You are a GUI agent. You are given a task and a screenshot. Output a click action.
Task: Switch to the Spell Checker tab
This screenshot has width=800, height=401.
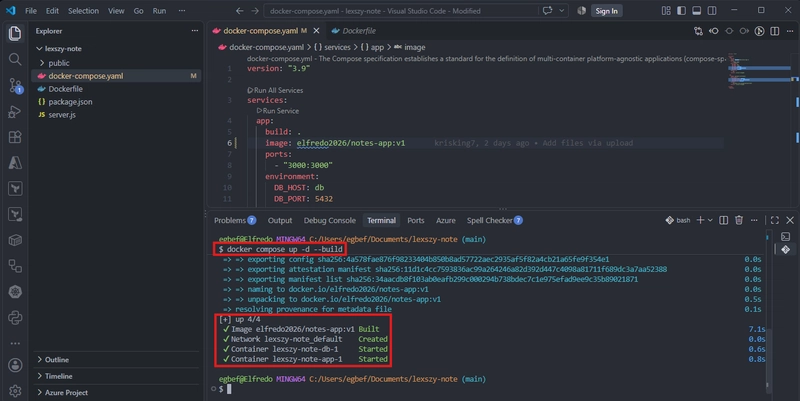[x=494, y=220]
